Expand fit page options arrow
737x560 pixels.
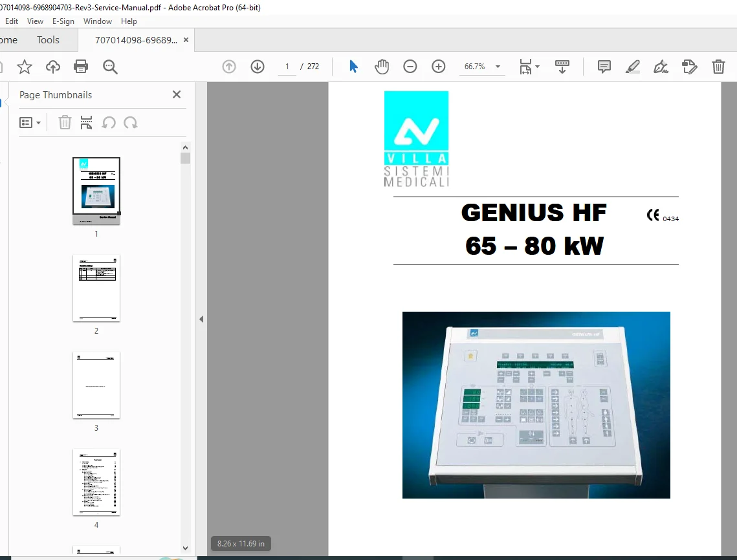(x=537, y=67)
